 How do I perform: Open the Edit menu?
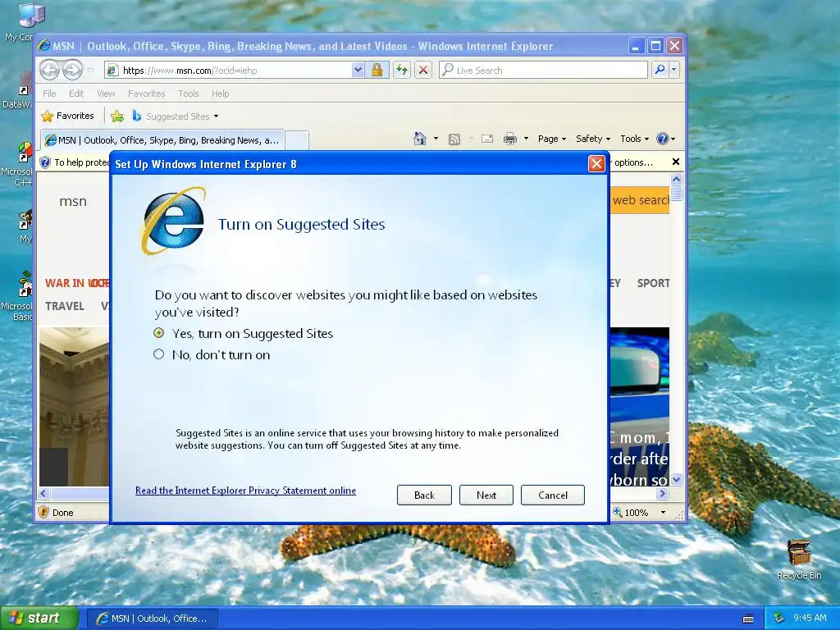[76, 94]
